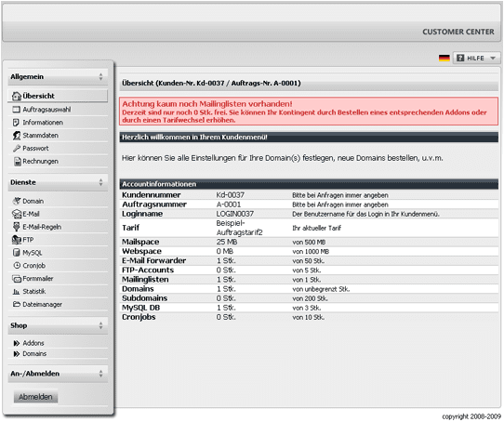Click the Accountinformationen section header
The image size is (504, 422).
(x=309, y=184)
